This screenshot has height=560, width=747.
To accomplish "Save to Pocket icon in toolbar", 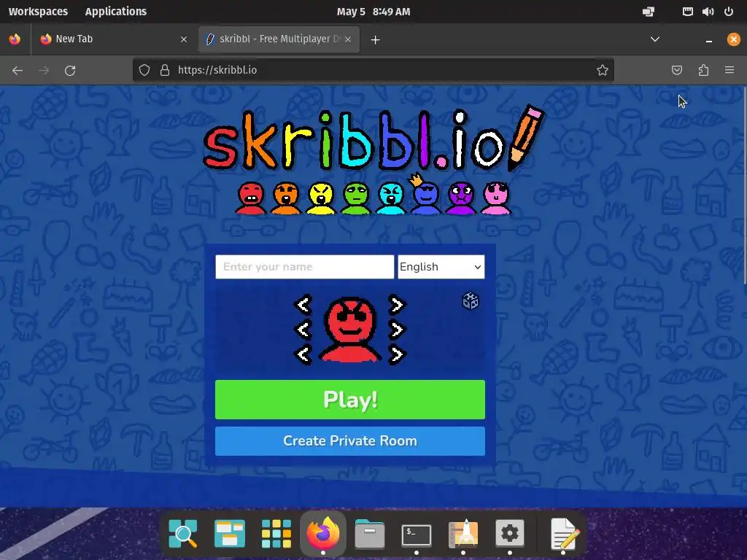I will [x=676, y=71].
